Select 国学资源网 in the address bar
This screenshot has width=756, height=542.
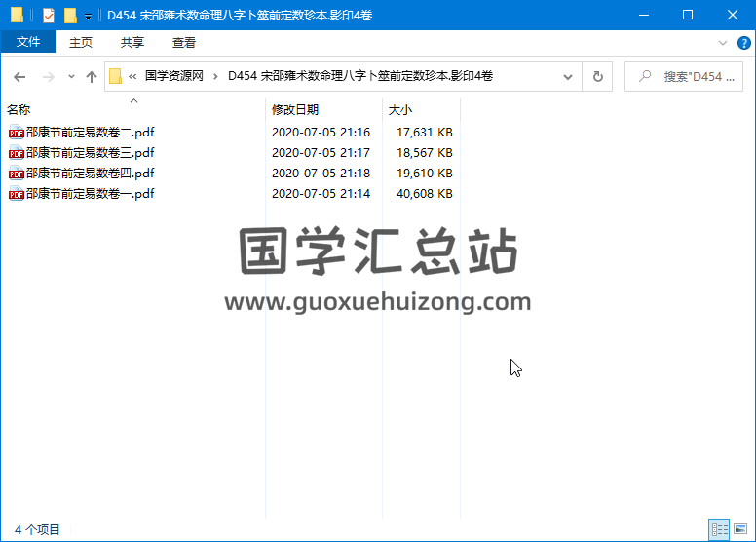pyautogui.click(x=174, y=76)
